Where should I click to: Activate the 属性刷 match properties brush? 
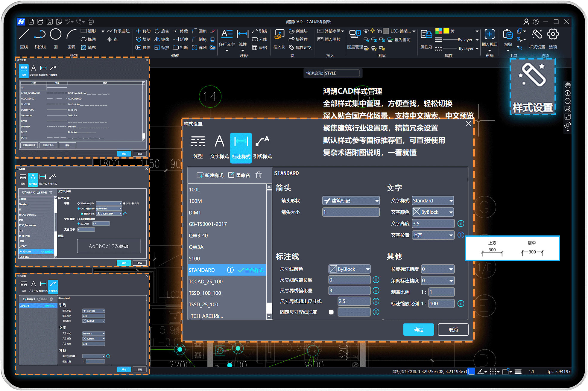(x=426, y=39)
